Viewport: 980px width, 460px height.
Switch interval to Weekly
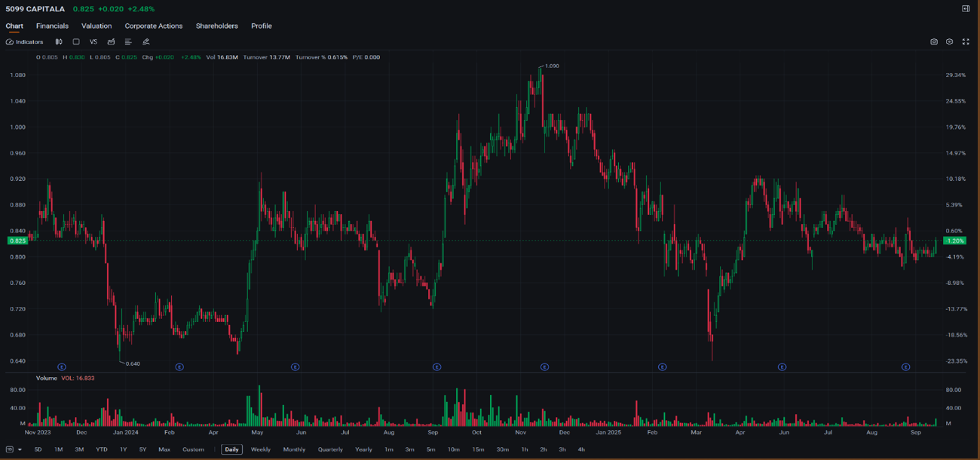(260, 449)
